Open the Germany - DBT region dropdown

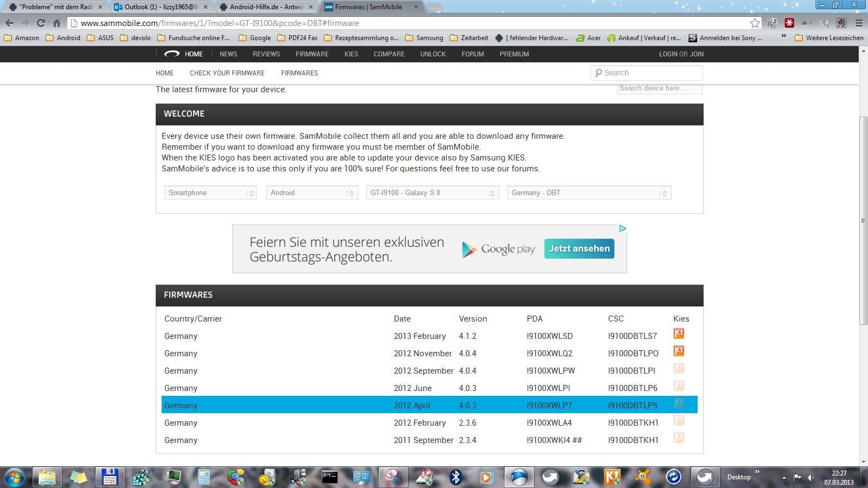[589, 192]
